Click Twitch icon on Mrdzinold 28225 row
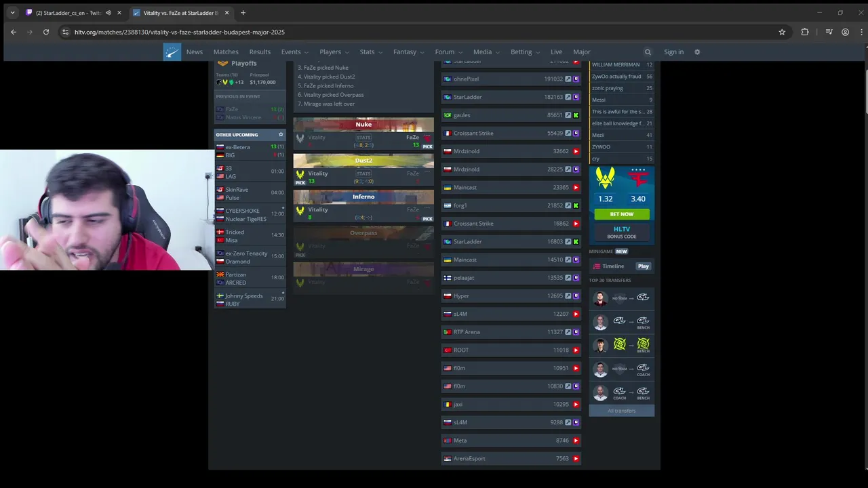 (x=576, y=169)
